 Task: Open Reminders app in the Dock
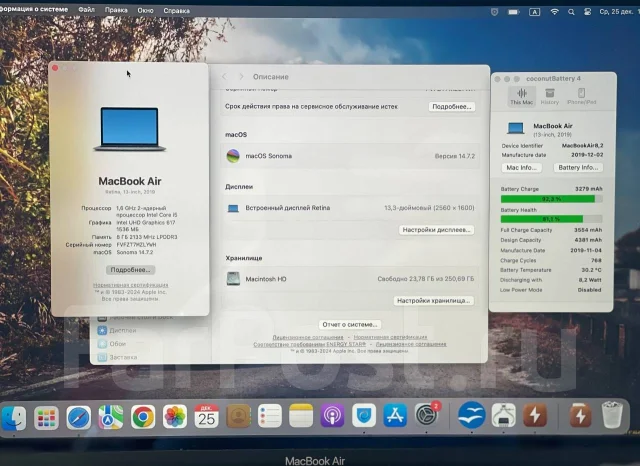click(270, 416)
